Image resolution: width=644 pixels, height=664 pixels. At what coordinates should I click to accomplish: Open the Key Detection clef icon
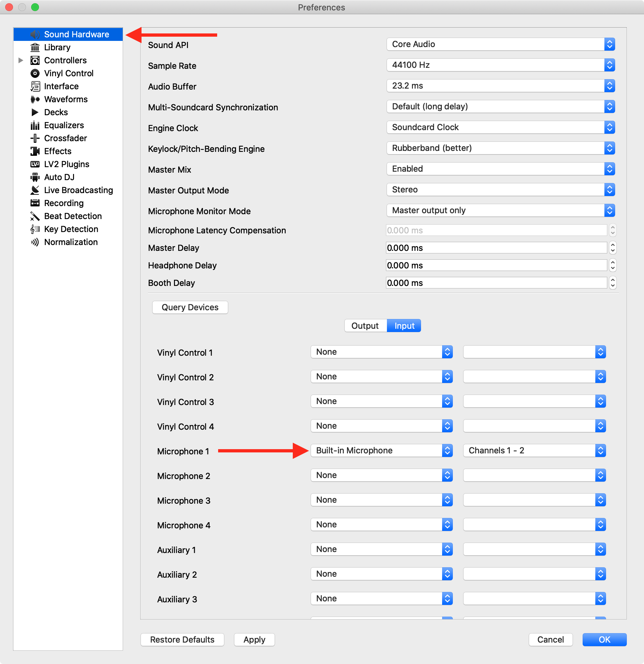(35, 229)
